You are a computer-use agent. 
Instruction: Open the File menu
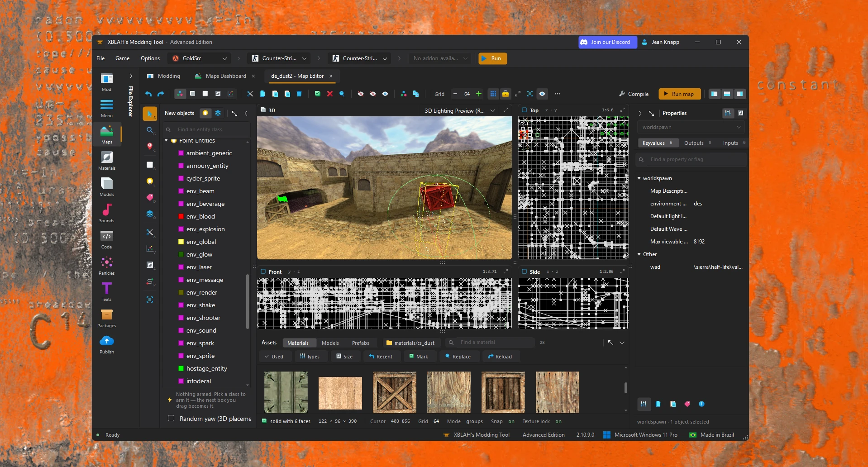(x=100, y=58)
